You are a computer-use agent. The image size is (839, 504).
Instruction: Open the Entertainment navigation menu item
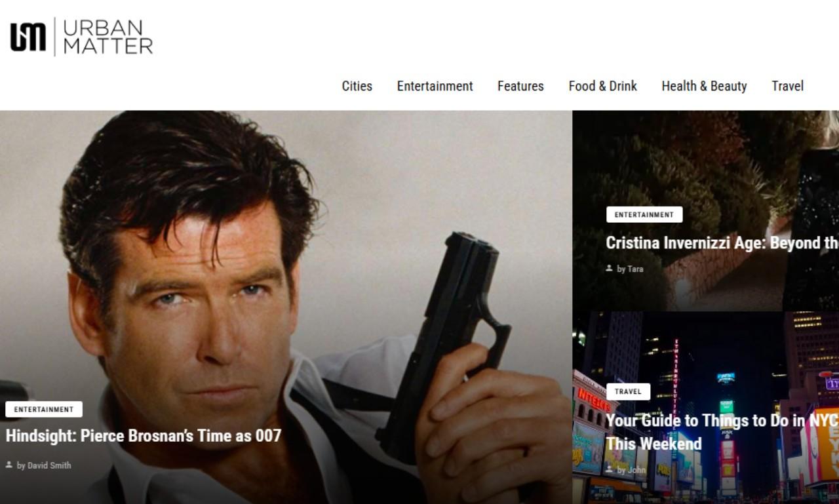tap(435, 86)
